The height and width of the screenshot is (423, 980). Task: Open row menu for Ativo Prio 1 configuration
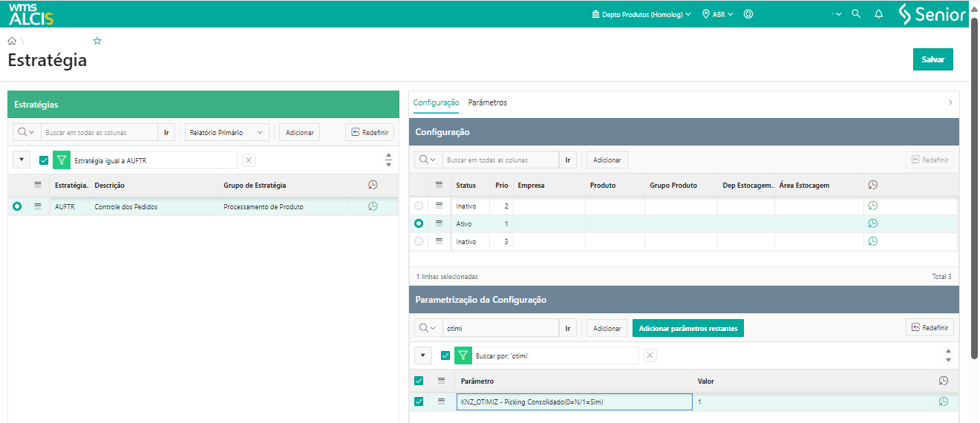pyautogui.click(x=439, y=223)
